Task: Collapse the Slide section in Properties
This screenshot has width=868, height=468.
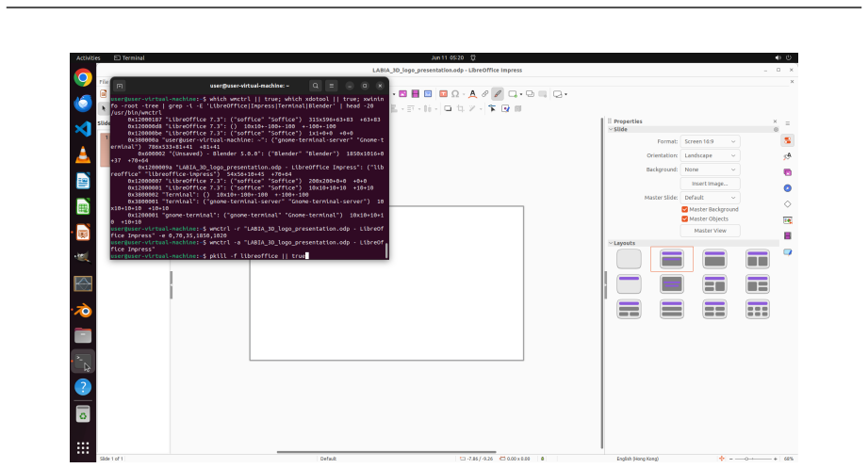Action: point(611,129)
